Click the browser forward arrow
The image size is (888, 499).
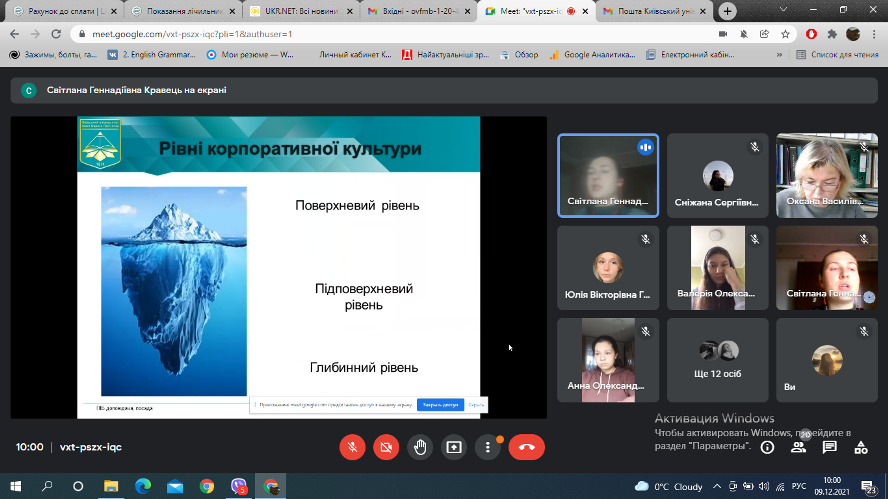[x=35, y=34]
